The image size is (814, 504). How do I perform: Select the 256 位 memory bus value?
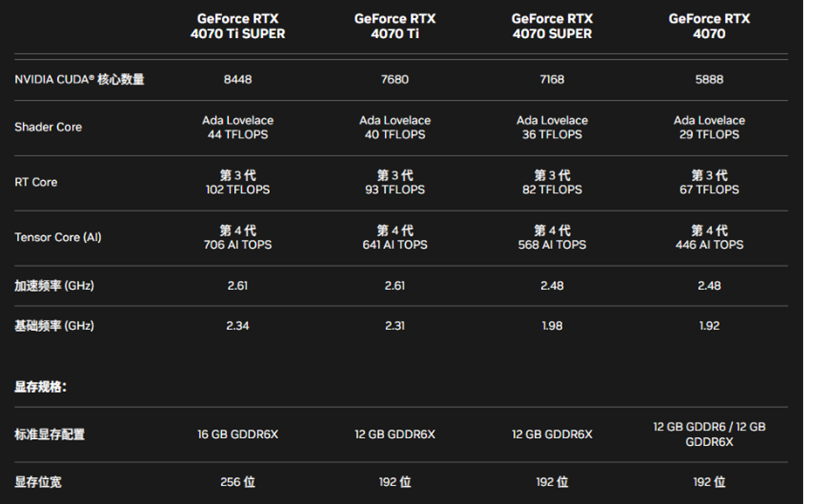click(238, 482)
